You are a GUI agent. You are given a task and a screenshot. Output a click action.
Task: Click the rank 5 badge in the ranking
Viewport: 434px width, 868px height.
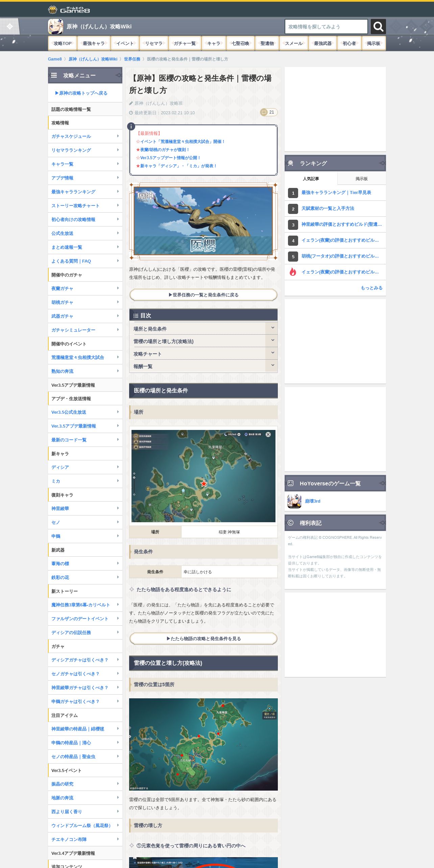coord(293,257)
